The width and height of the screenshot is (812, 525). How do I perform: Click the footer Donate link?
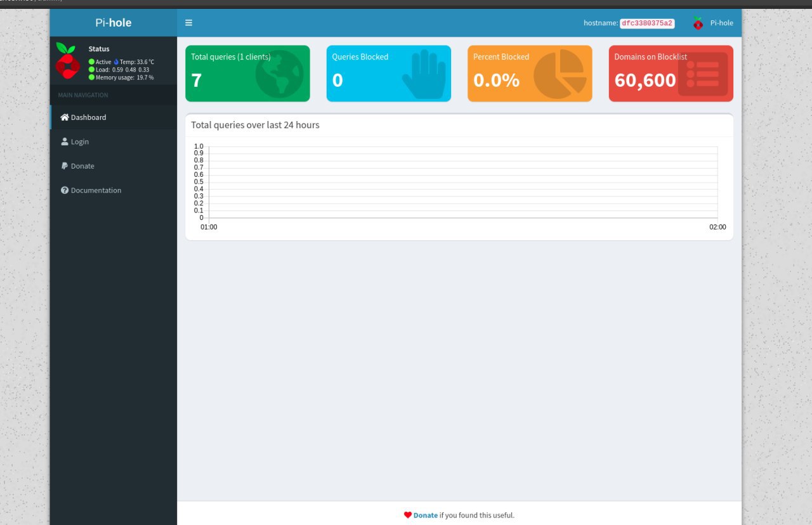coord(426,515)
